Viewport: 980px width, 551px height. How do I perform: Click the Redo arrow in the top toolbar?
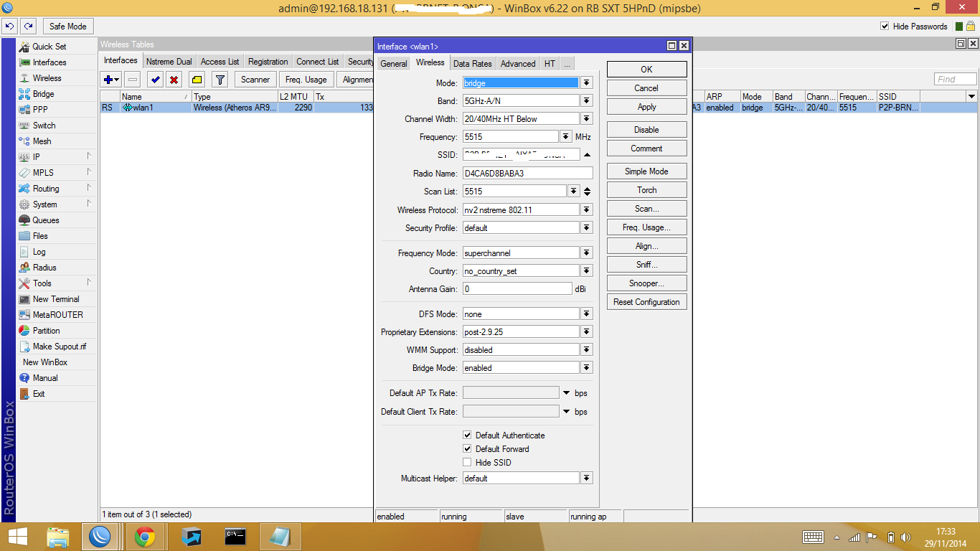coord(28,27)
